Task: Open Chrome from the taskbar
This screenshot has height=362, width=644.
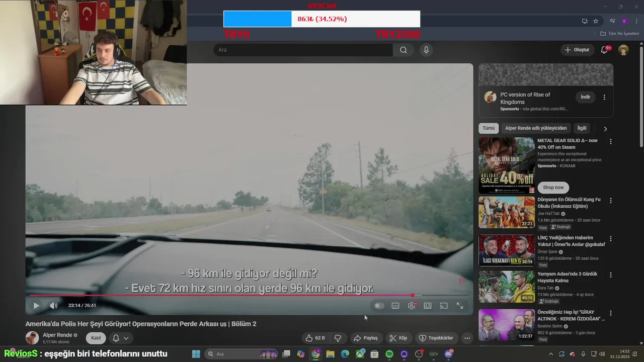Action: pos(315,354)
